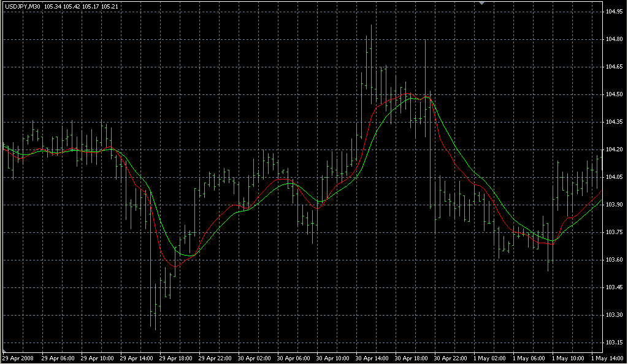Click the 1 May 10:00 time label
This screenshot has height=364, width=628.
(x=568, y=358)
